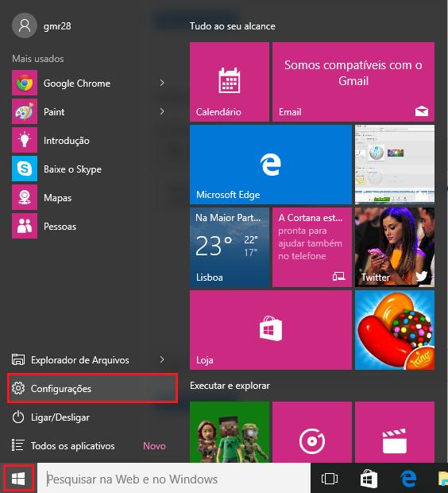Expand Paint recent files arrow
448x493 pixels.
click(x=162, y=111)
